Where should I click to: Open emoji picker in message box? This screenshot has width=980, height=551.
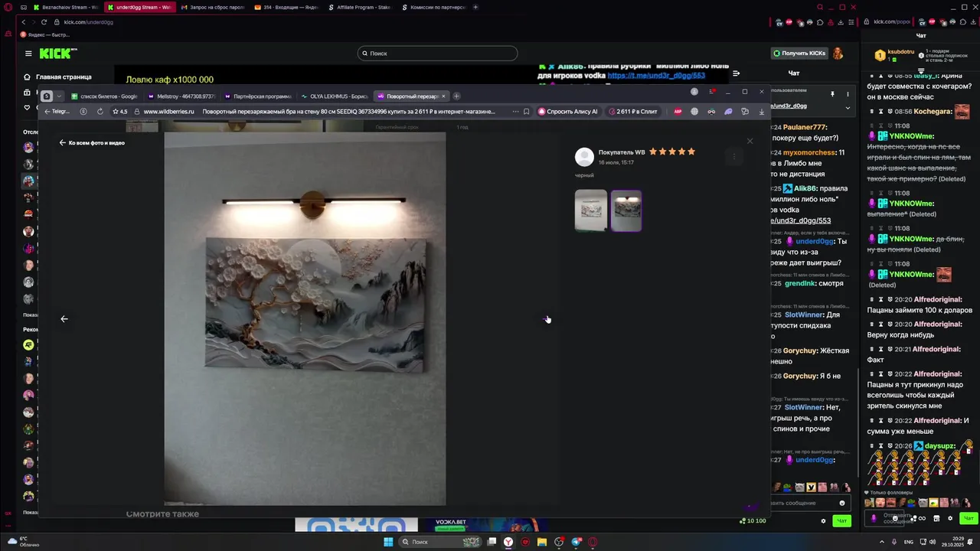click(x=842, y=503)
